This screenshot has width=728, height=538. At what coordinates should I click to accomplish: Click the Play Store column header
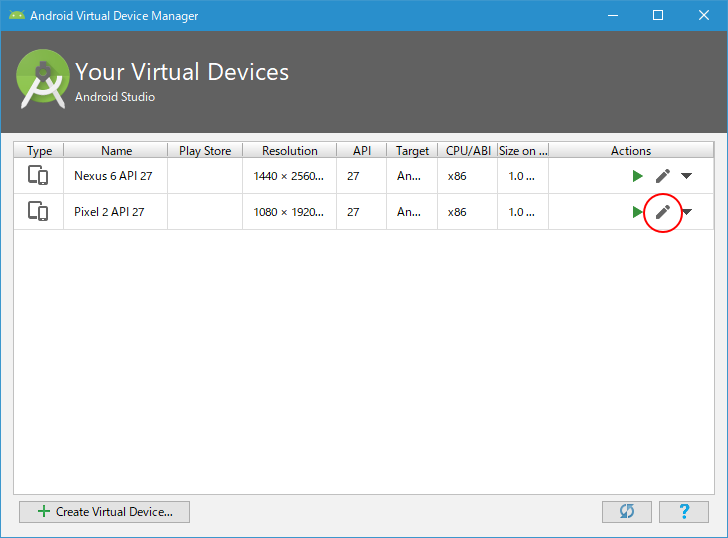(x=204, y=151)
